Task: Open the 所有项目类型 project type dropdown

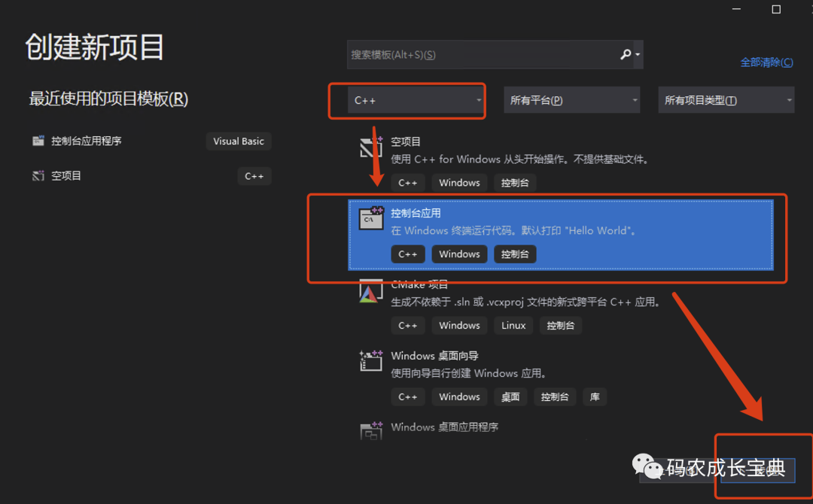Action: tap(725, 99)
